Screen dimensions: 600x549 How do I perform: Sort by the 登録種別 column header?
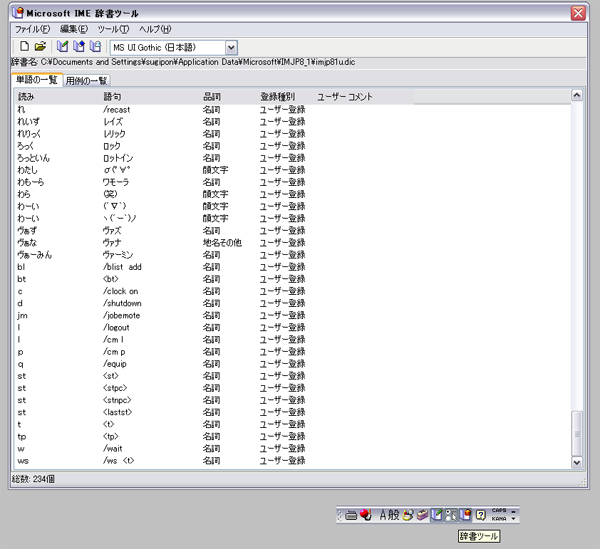tap(285, 97)
